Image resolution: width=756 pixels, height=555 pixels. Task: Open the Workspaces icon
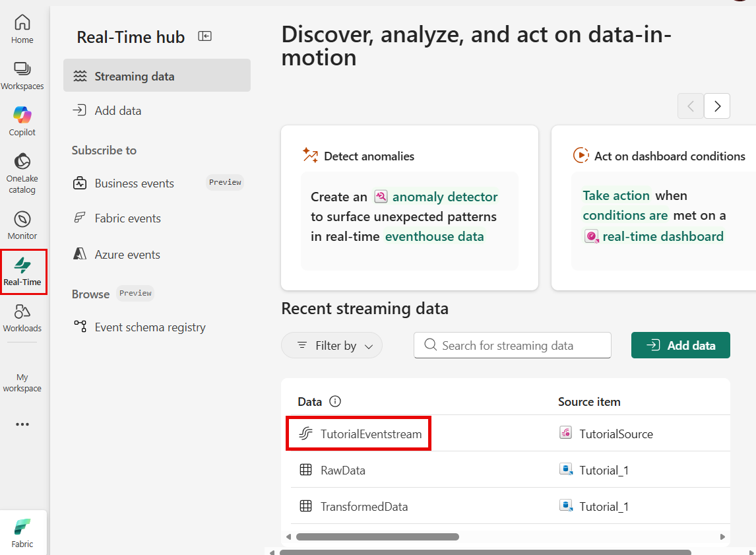[22, 75]
